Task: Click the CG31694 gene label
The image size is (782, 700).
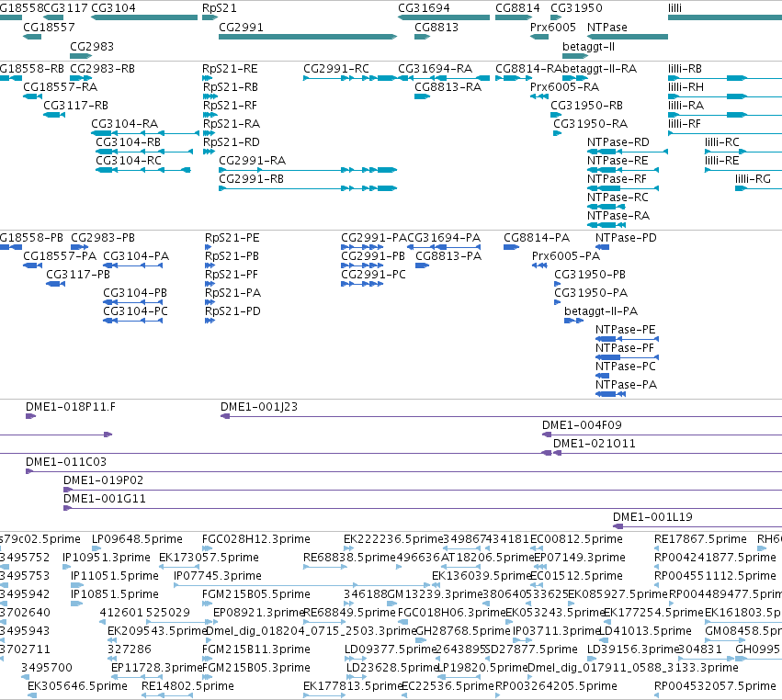Action: pyautogui.click(x=424, y=8)
